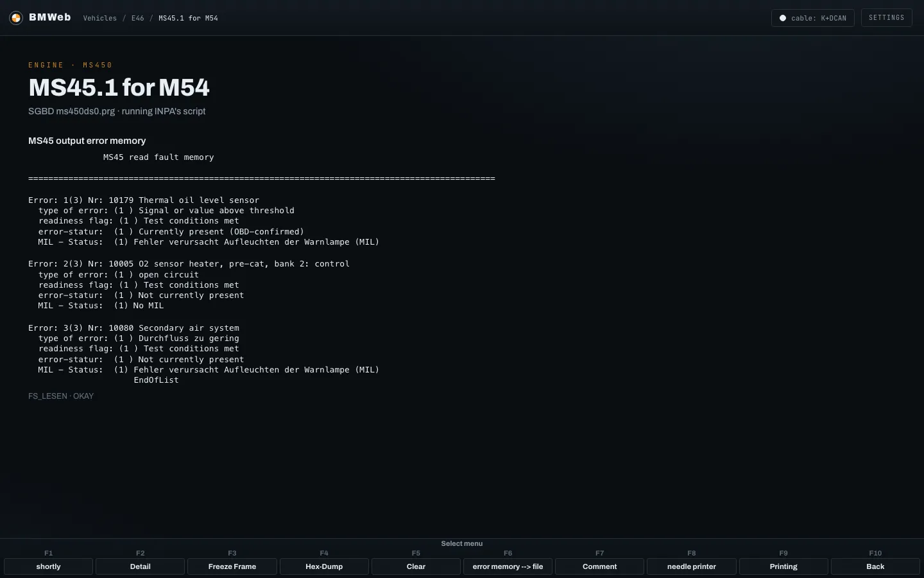Select F1 shortly function key
924x578 pixels.
pyautogui.click(x=49, y=566)
